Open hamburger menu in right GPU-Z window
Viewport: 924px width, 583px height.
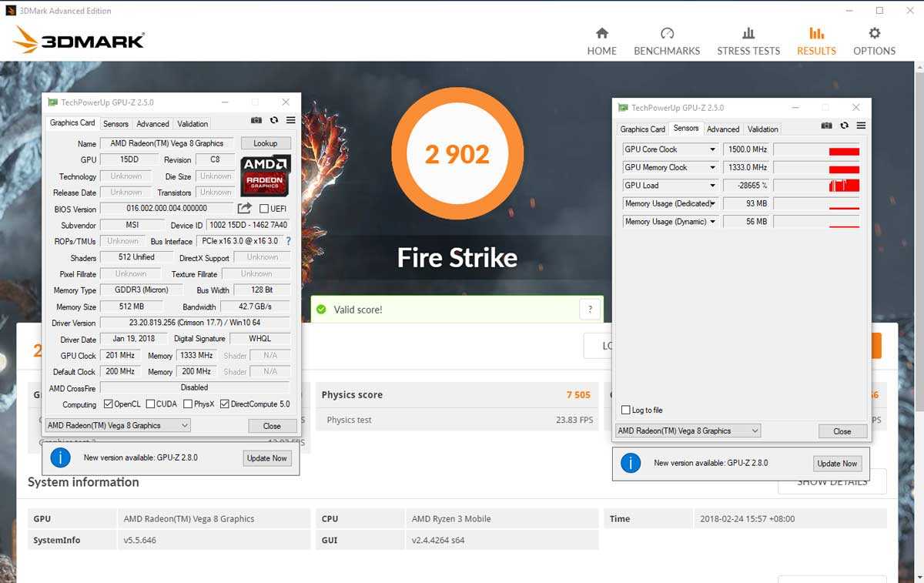pyautogui.click(x=861, y=126)
